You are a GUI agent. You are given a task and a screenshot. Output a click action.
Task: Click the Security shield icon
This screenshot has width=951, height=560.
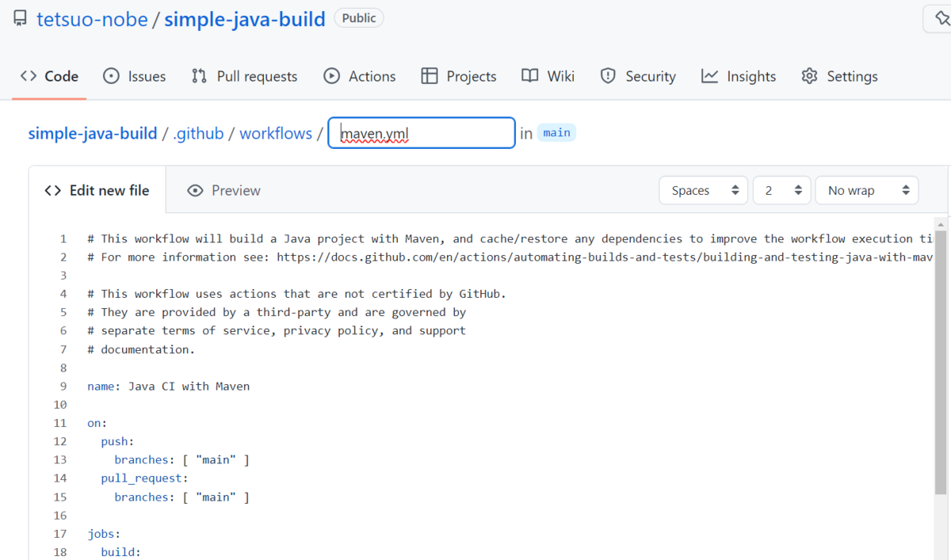tap(608, 76)
